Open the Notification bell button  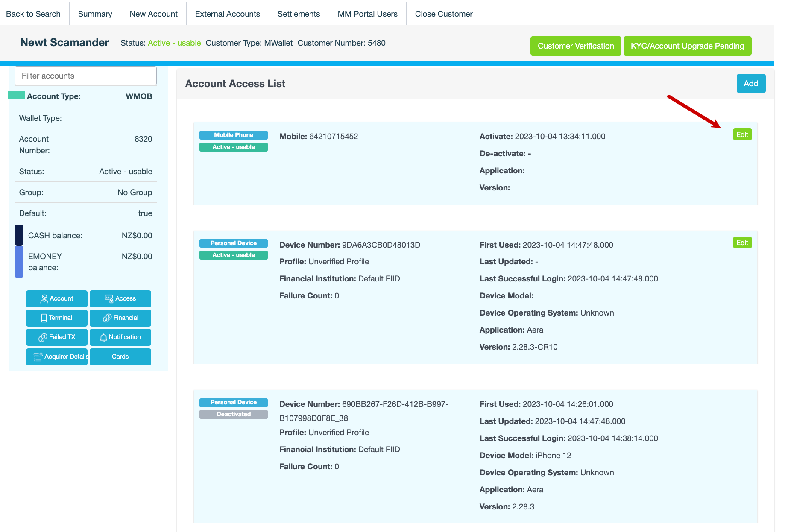tap(120, 337)
